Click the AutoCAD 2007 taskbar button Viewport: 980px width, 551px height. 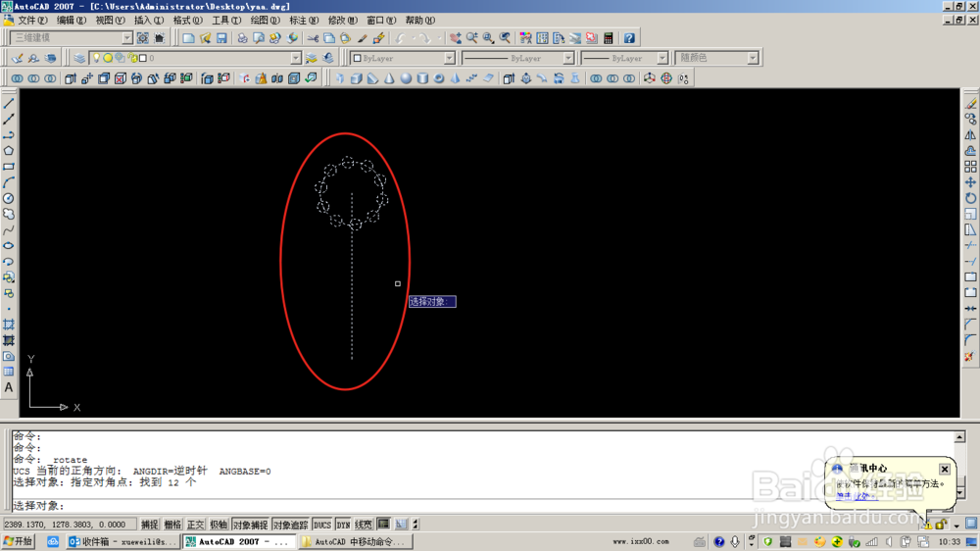pos(239,541)
